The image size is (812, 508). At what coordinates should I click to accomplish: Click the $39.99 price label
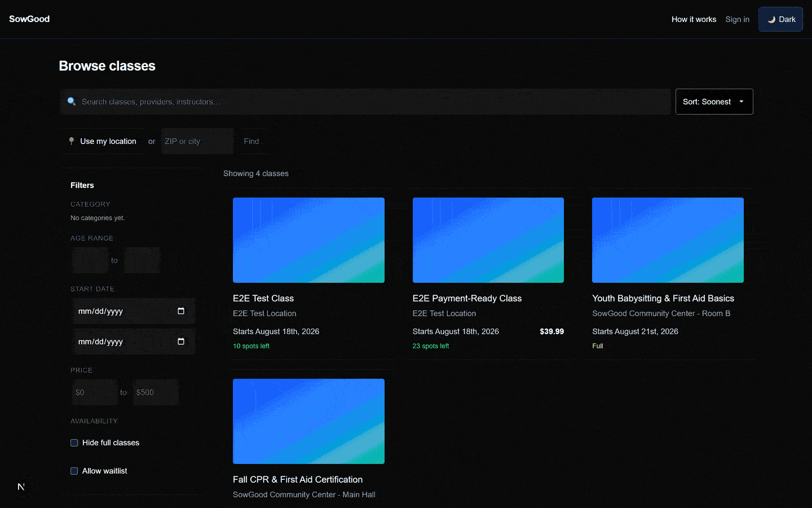551,331
